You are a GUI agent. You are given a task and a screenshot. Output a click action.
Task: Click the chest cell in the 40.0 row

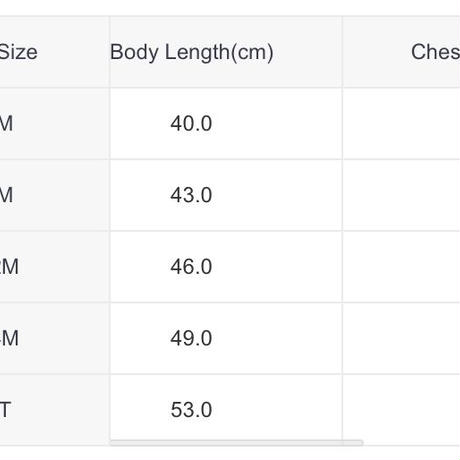(401, 124)
